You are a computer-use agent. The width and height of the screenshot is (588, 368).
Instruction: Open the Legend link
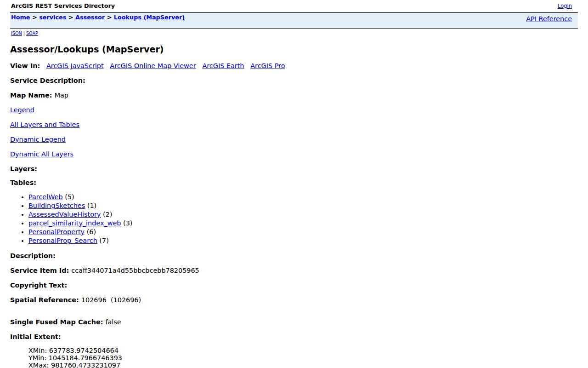coord(22,110)
